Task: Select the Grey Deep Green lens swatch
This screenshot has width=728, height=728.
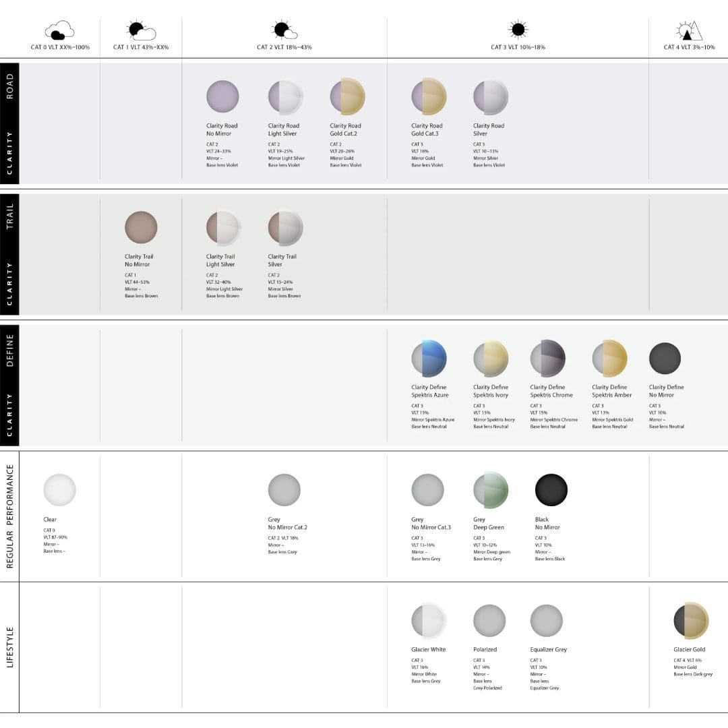Action: (x=491, y=490)
